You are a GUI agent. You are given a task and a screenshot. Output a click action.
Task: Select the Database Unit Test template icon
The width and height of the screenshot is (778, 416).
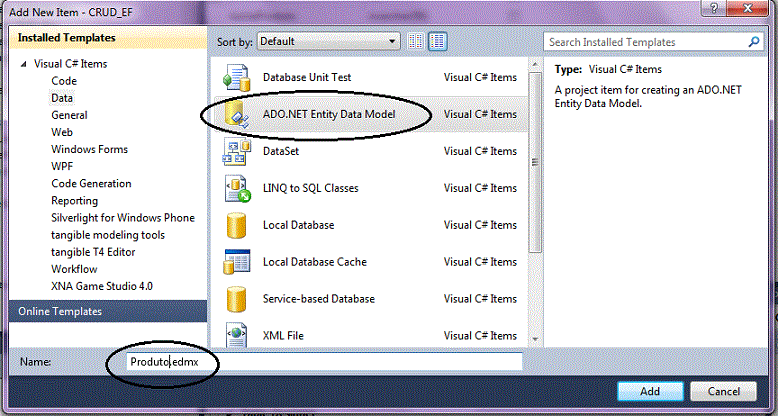point(237,77)
